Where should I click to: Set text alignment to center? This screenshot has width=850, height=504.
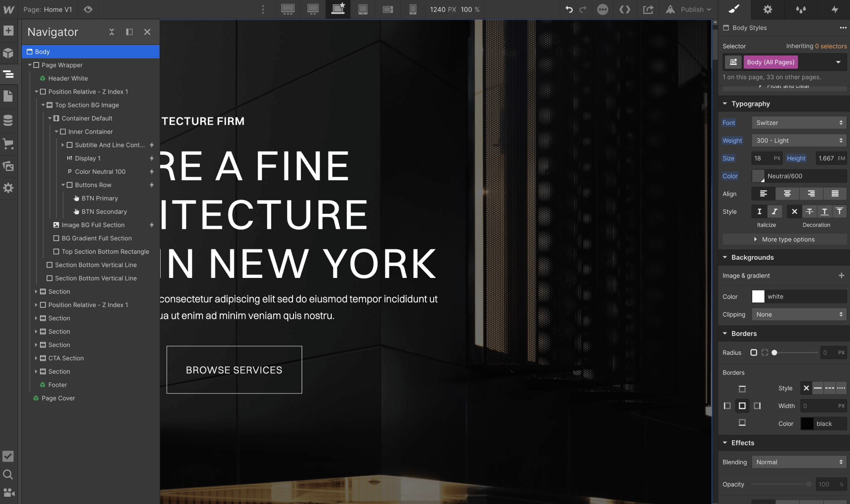(787, 193)
